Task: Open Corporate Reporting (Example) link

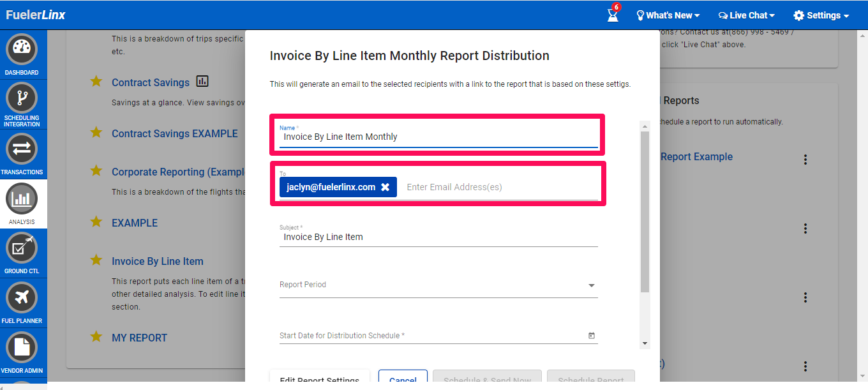Action: tap(178, 172)
